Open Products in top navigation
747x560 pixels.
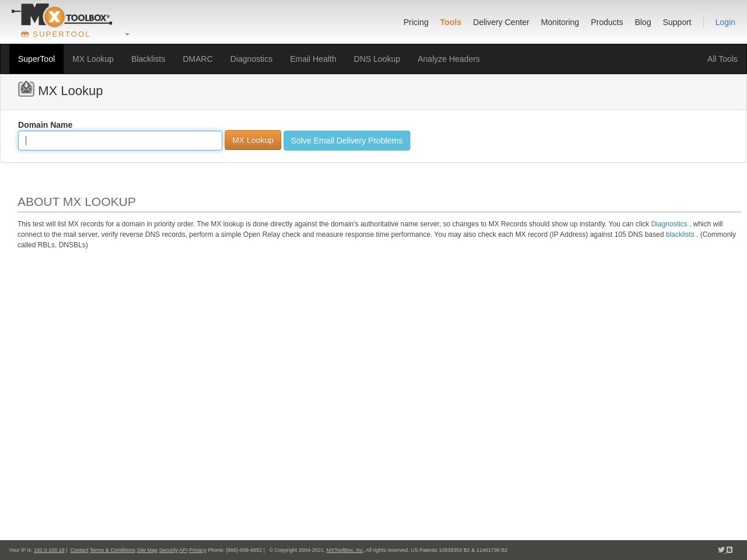pos(606,22)
